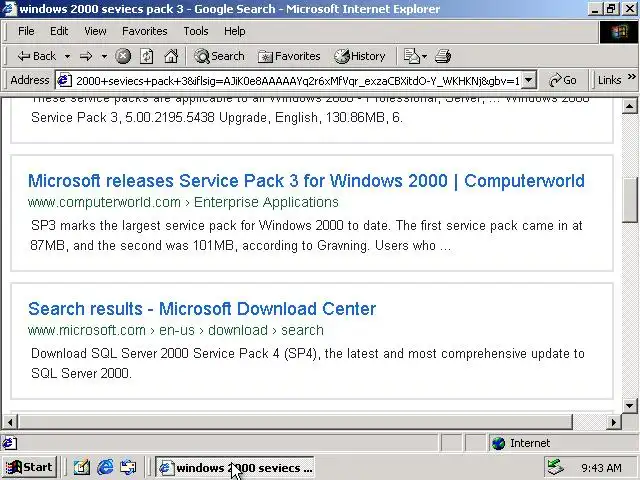Expand the Links toolbar chevron
The image size is (640, 480).
(x=631, y=77)
